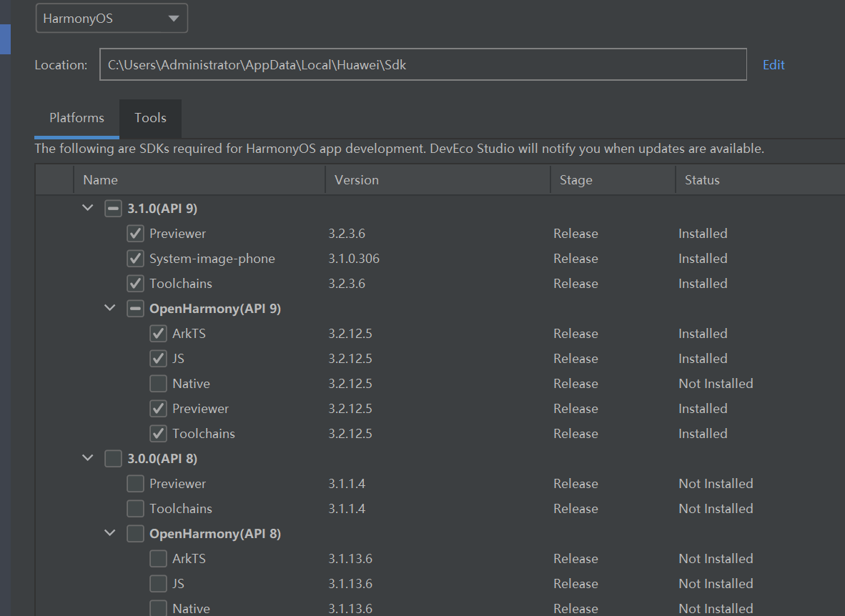This screenshot has height=616, width=845.
Task: Select the System-image-phone row name
Action: point(212,259)
